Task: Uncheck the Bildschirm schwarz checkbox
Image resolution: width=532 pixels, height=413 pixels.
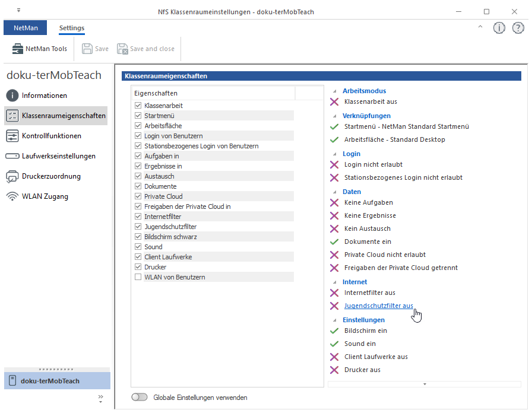Action: pos(138,237)
